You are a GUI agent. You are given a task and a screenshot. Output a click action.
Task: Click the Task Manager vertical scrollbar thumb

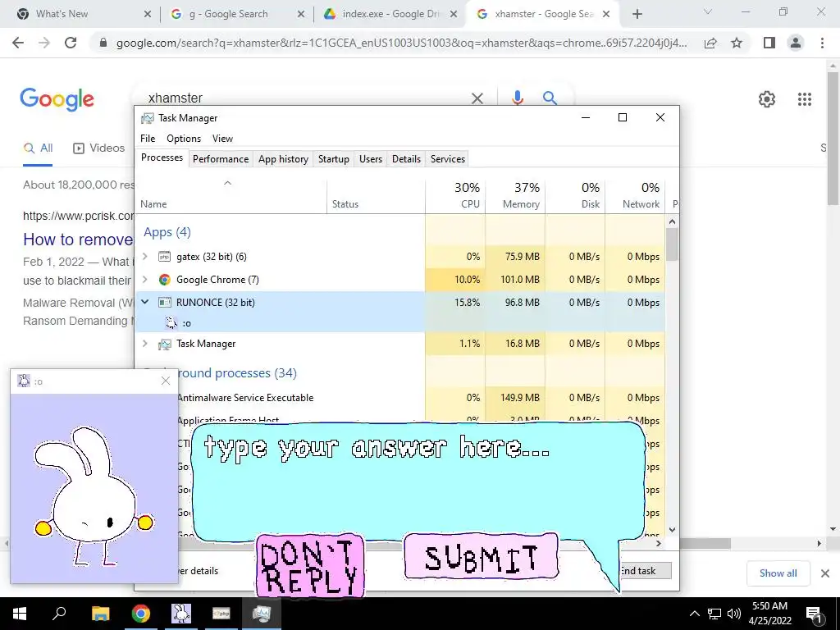pyautogui.click(x=672, y=244)
